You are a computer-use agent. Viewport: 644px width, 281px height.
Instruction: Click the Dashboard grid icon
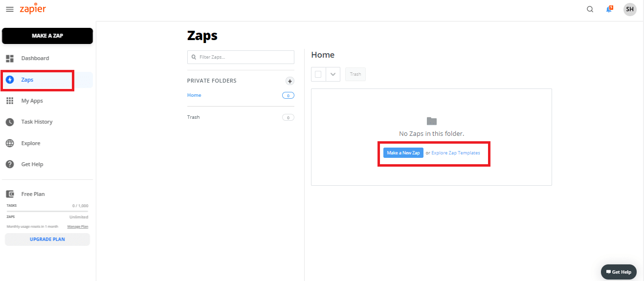click(10, 59)
